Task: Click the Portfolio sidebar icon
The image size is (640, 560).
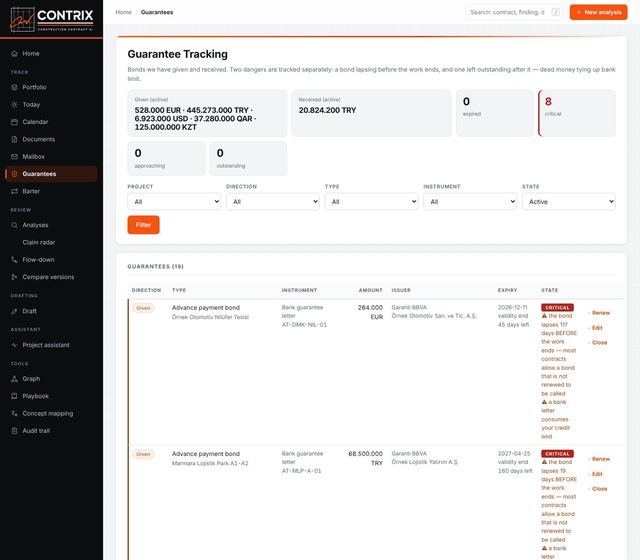Action: pyautogui.click(x=14, y=87)
